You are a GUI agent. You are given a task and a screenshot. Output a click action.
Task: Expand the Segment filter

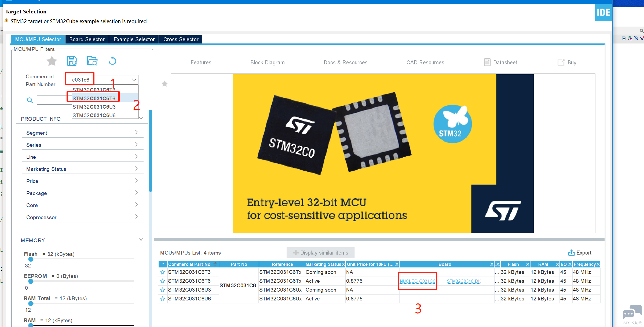[x=136, y=132]
